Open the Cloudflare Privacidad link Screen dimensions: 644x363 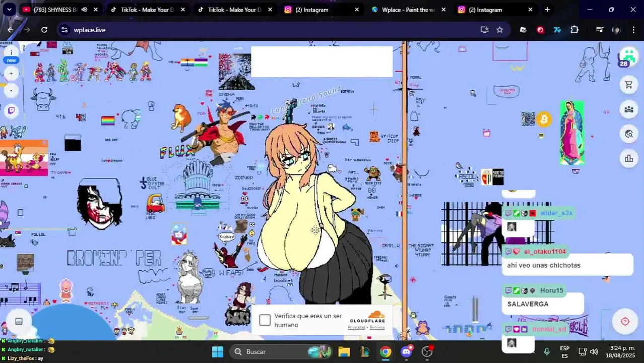pos(356,327)
